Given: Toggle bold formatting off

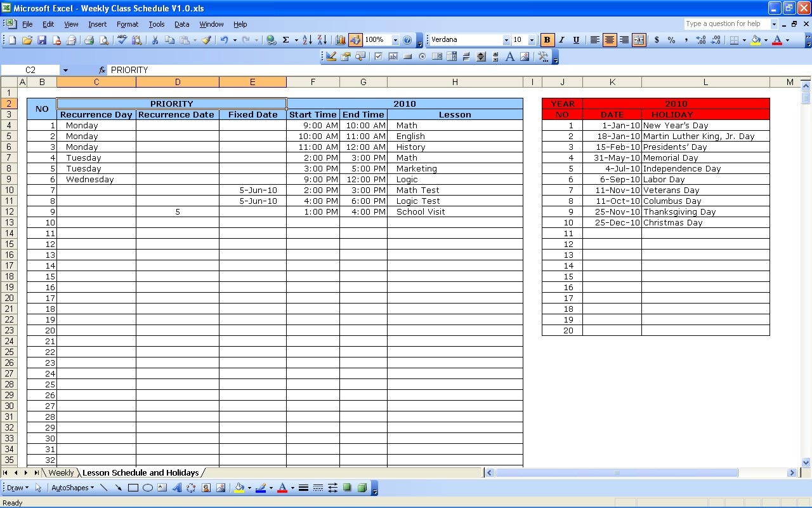Looking at the screenshot, I should tap(547, 39).
